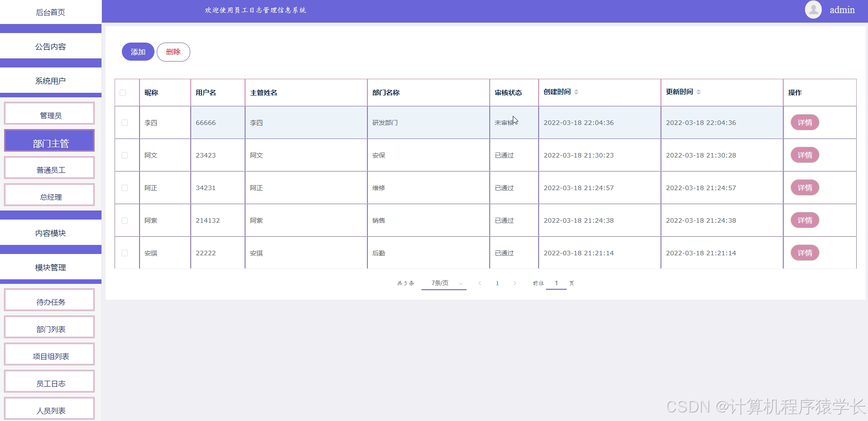View 详情 for user 23423
868x421 pixels.
[x=805, y=155]
